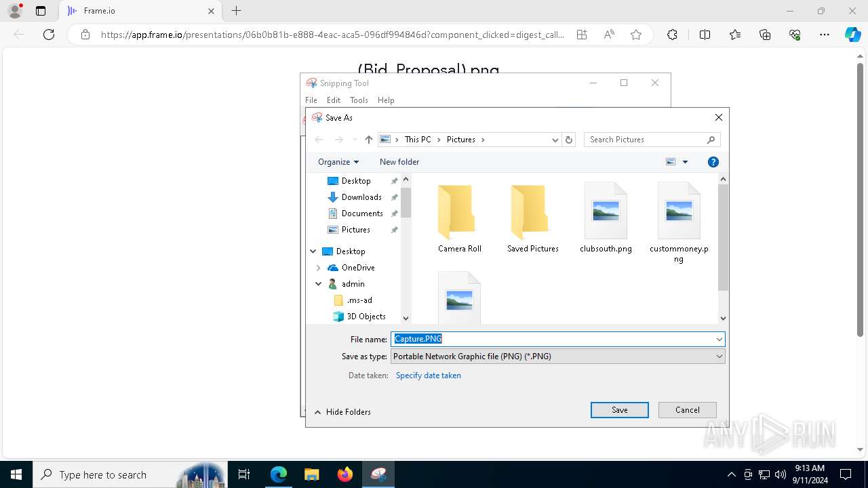Open the Organize dropdown
Viewport: 868px width, 488px height.
pyautogui.click(x=338, y=162)
